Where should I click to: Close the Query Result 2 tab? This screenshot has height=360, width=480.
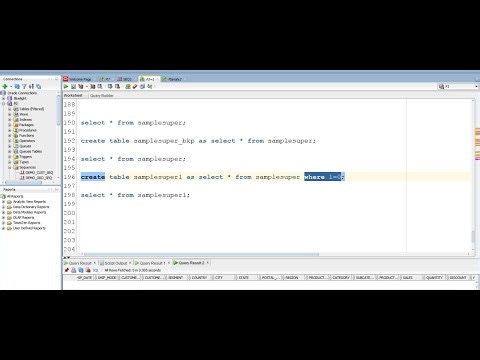tap(208, 263)
